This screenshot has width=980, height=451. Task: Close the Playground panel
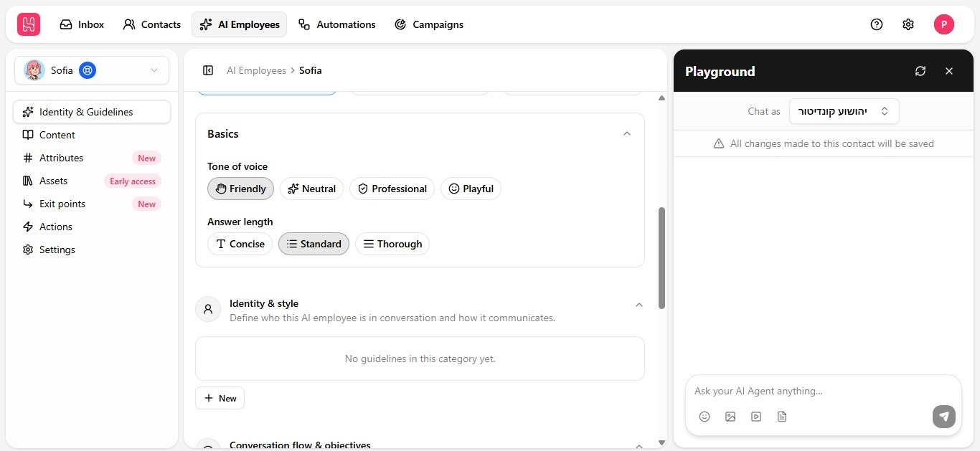tap(949, 71)
